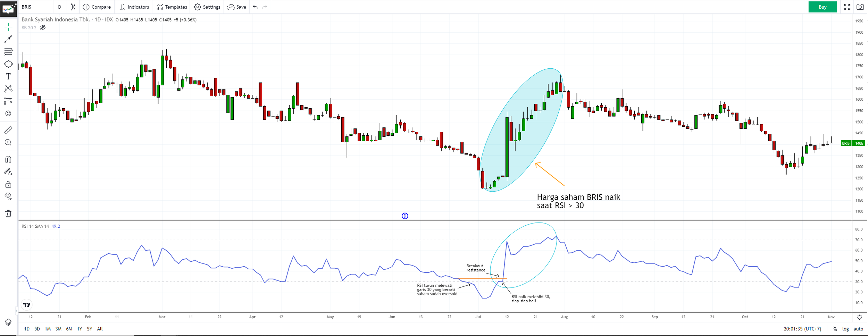Image resolution: width=868 pixels, height=336 pixels.
Task: Toggle magnet mode for drawings
Action: coord(8,159)
